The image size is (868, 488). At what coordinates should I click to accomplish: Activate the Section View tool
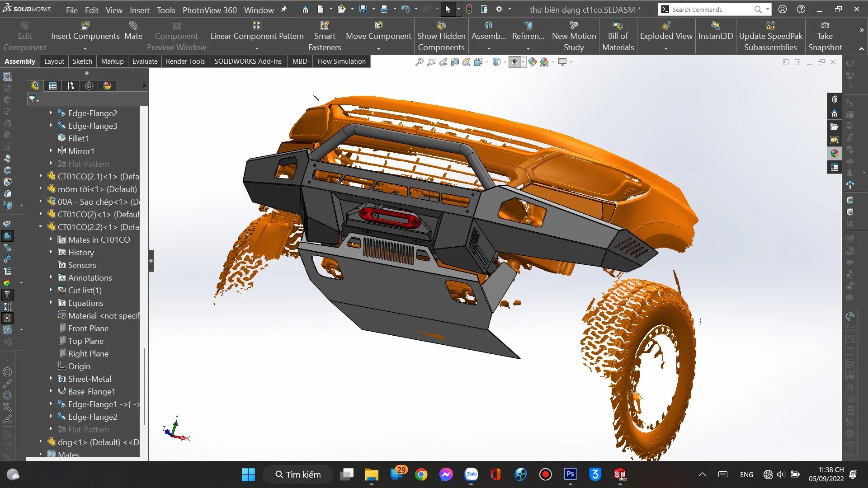455,62
